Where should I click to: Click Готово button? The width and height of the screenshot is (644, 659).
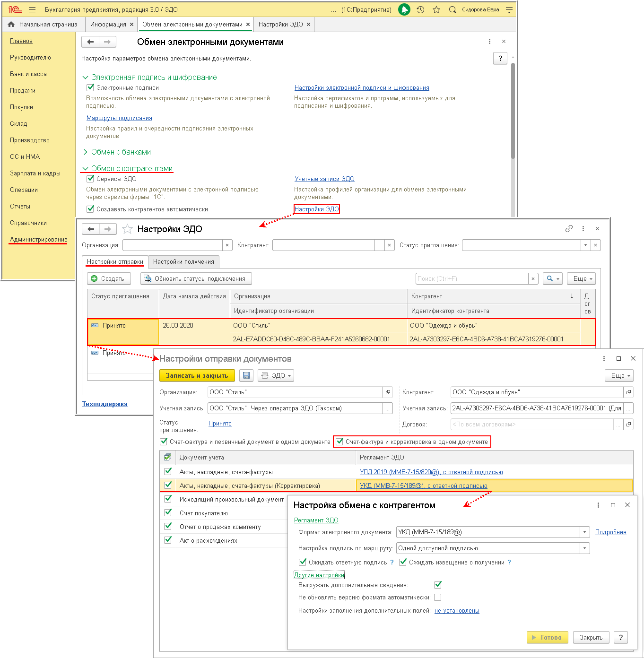[x=548, y=637]
